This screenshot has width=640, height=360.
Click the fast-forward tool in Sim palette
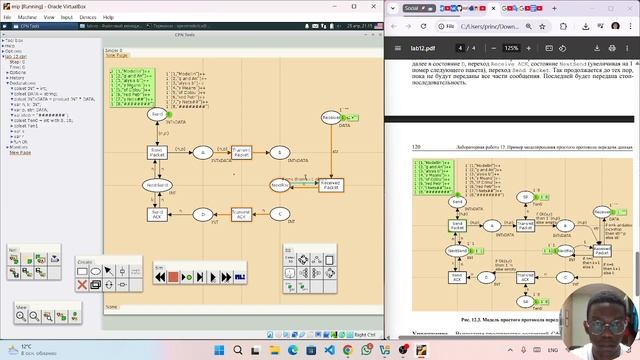[226, 277]
